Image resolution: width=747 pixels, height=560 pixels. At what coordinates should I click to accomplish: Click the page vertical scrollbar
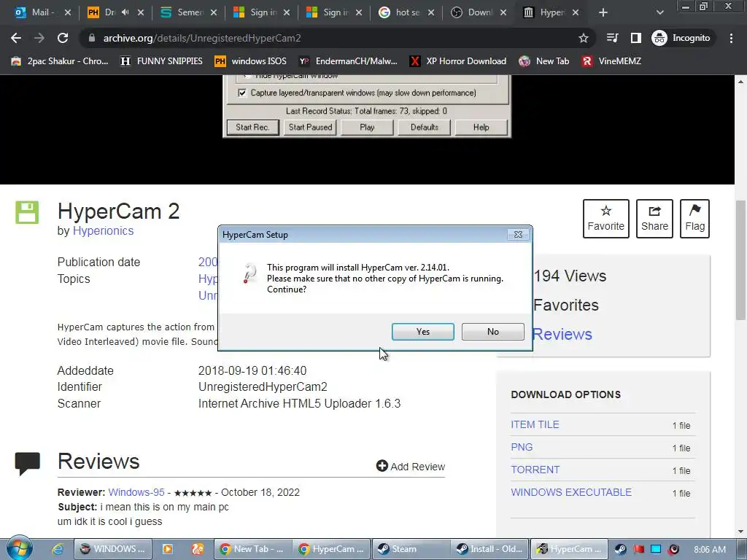point(740,260)
